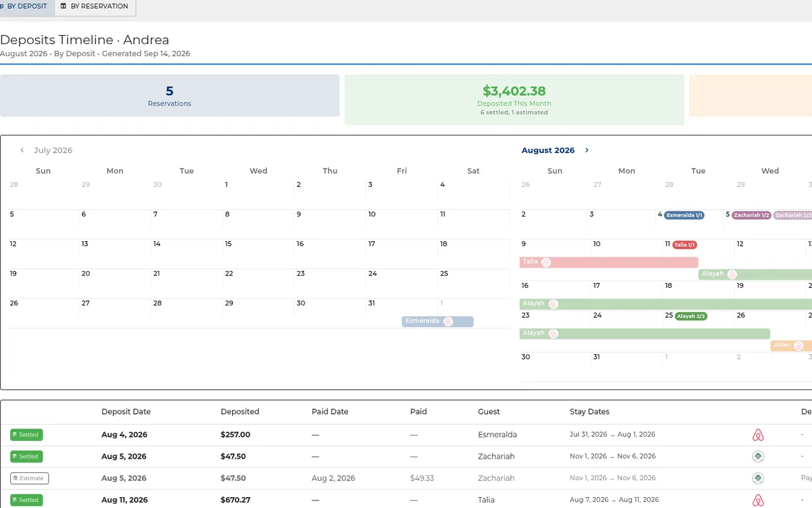The height and width of the screenshot is (508, 812).
Task: Click Deposit Date column header
Action: [x=126, y=412]
